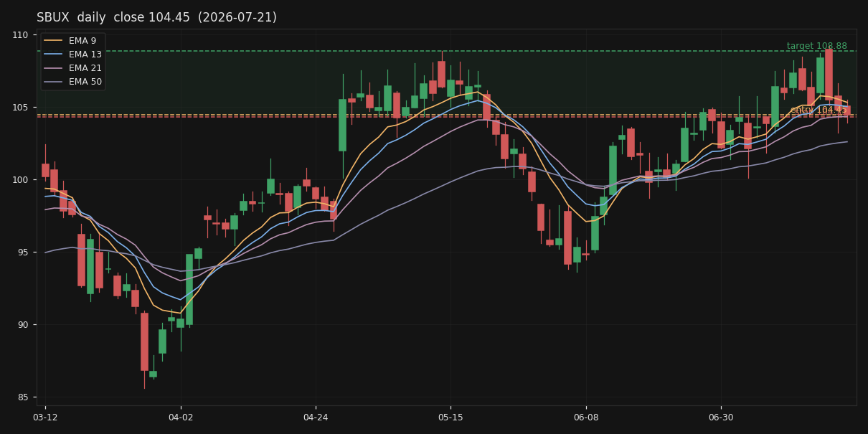Click the 05-15 date axis label

[450, 418]
